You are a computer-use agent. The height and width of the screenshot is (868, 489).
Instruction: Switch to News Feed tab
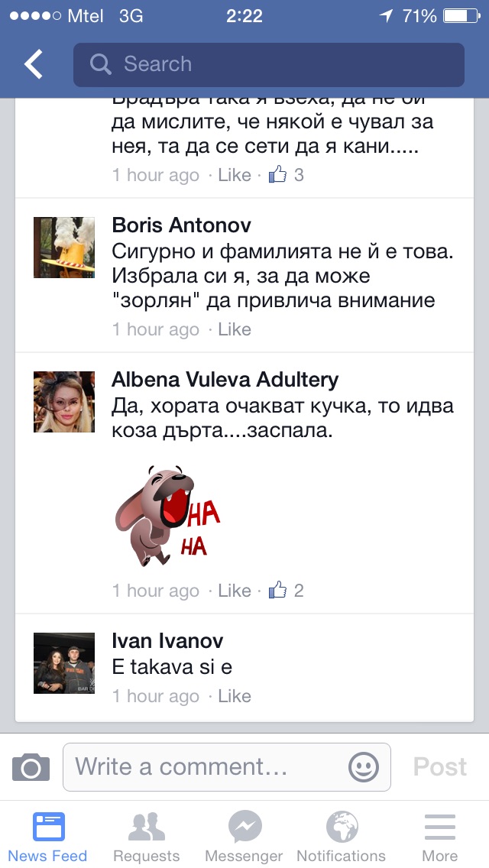pyautogui.click(x=47, y=837)
